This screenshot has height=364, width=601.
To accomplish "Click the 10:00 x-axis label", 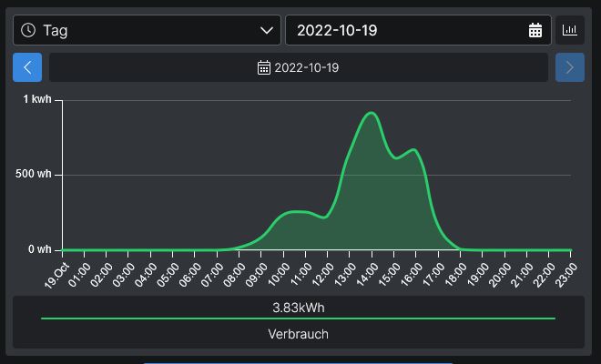I will 279,275.
